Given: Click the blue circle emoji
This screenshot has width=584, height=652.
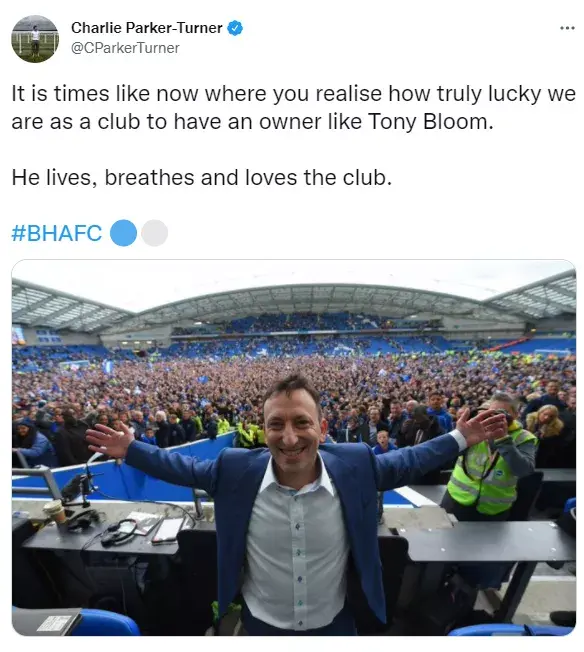Looking at the screenshot, I should click(124, 233).
